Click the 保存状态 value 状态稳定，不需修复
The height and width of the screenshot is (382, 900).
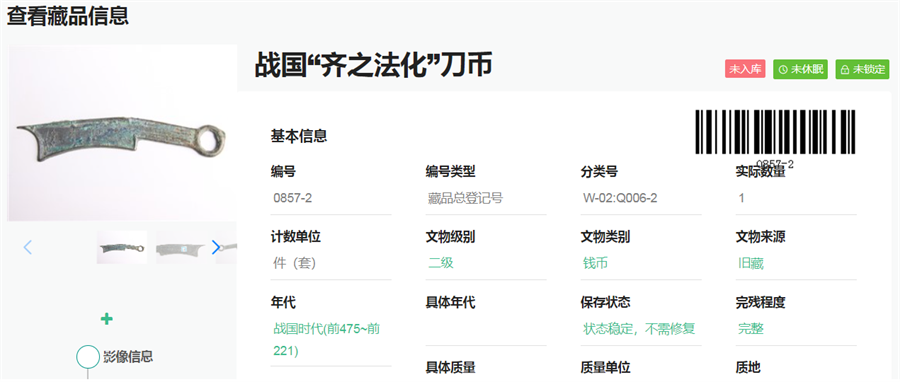tap(639, 329)
